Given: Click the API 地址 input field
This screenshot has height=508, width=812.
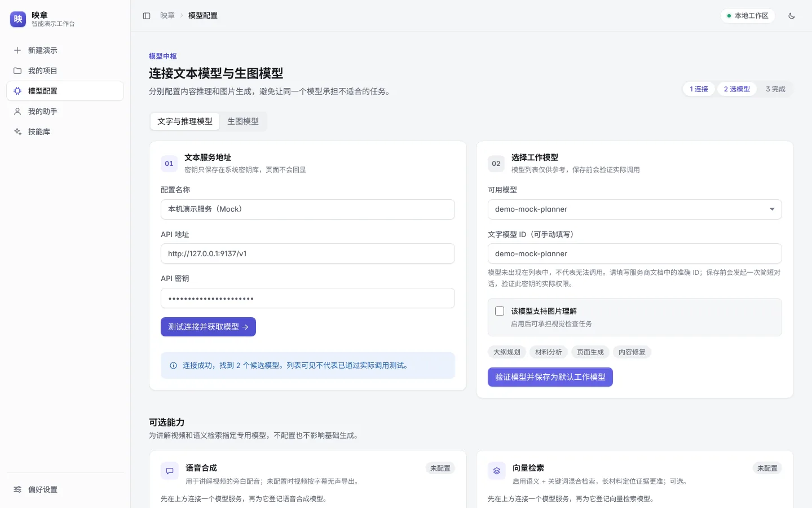Looking at the screenshot, I should tap(308, 253).
